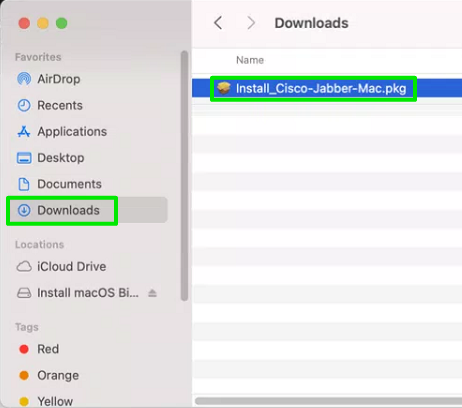The image size is (462, 408).
Task: Click the Downloads window title
Action: pyautogui.click(x=311, y=23)
